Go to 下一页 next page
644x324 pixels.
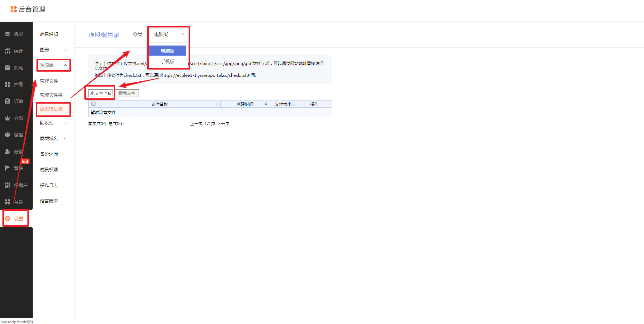click(x=223, y=124)
